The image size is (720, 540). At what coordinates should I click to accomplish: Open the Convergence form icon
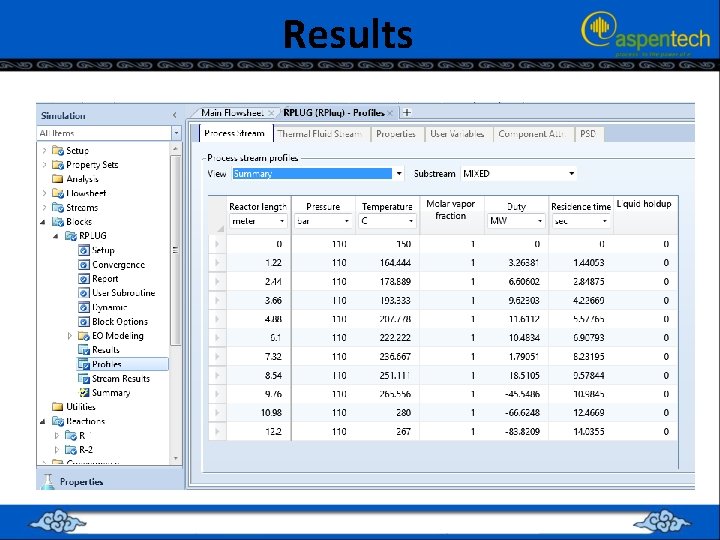coord(84,264)
